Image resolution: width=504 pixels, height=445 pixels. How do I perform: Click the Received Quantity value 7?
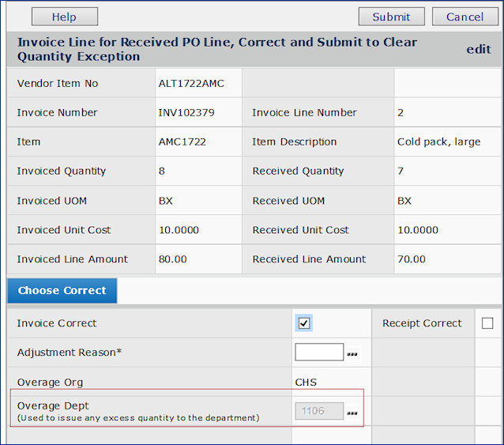[x=401, y=172]
